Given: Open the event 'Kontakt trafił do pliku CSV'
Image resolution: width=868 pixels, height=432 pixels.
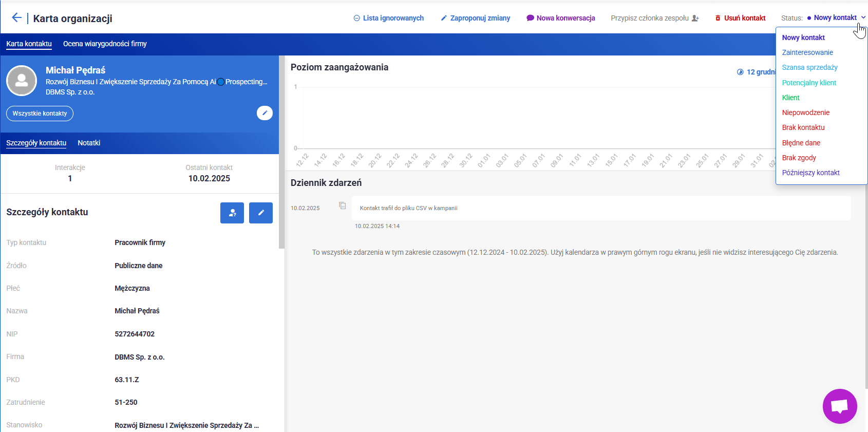Looking at the screenshot, I should point(601,208).
